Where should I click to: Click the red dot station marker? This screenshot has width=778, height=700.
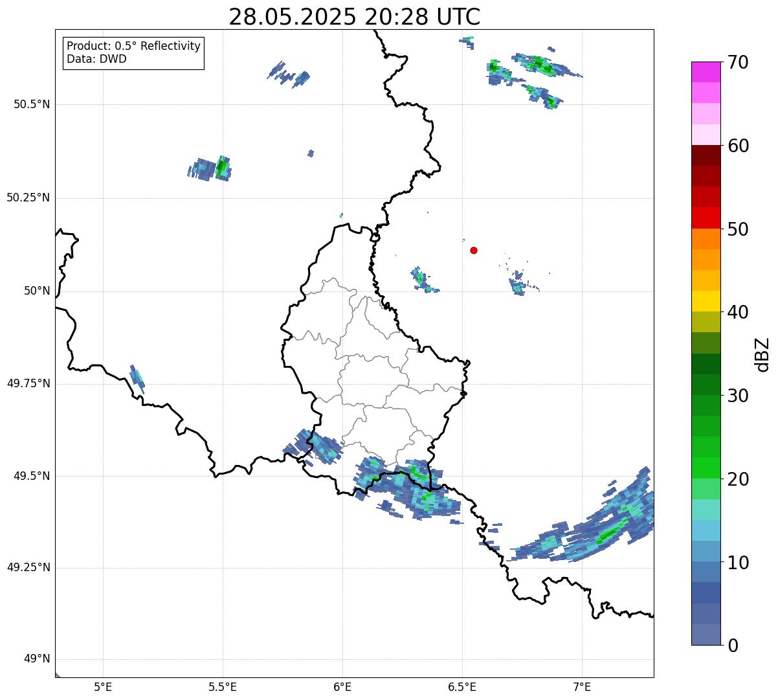coord(474,250)
